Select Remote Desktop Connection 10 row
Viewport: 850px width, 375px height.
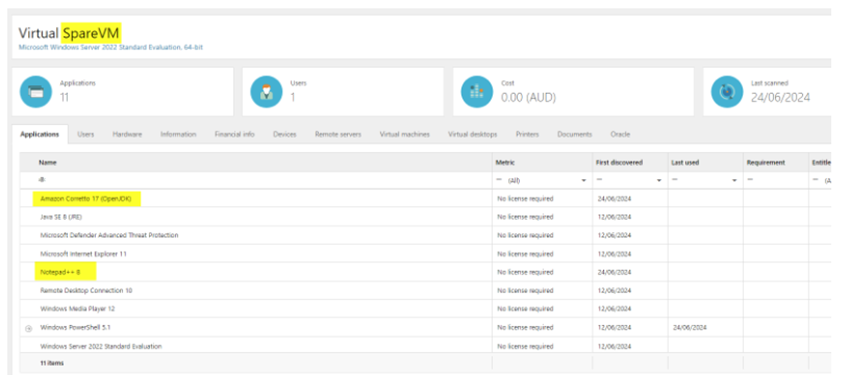tap(426, 290)
